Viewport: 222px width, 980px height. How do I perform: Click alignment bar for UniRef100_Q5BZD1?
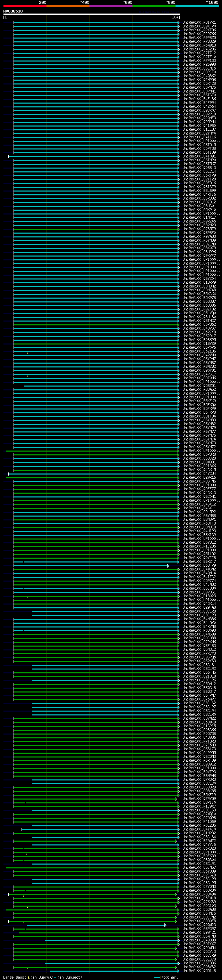[102, 386]
